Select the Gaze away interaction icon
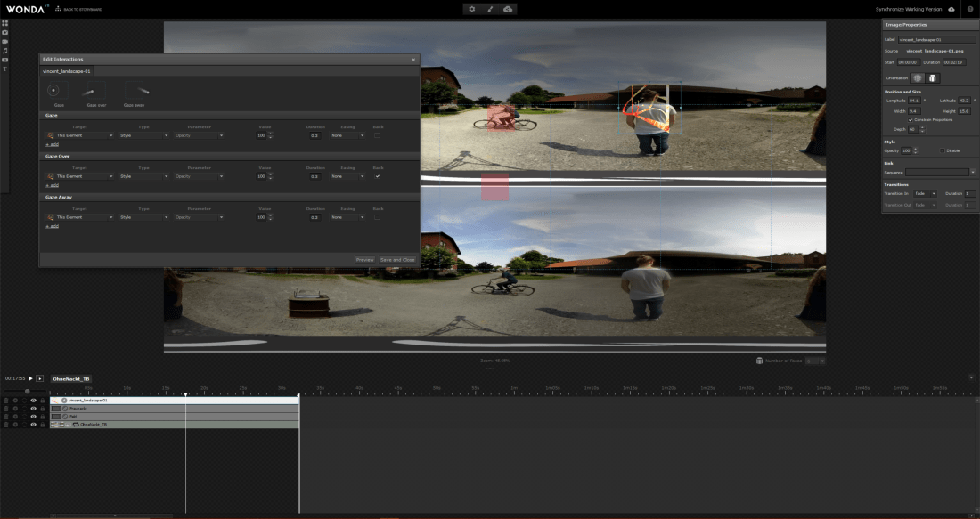This screenshot has width=980, height=519. pos(136,91)
